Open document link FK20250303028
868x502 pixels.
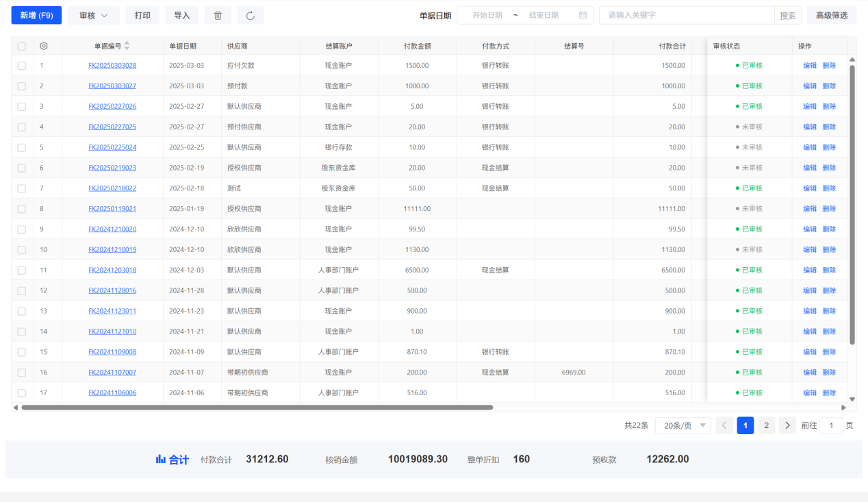point(112,66)
